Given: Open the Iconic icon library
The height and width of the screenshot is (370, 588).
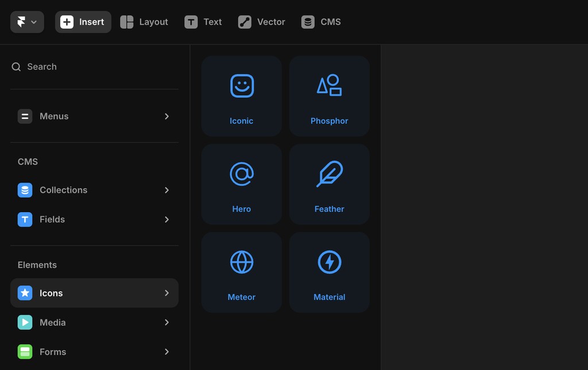Looking at the screenshot, I should click(x=241, y=95).
